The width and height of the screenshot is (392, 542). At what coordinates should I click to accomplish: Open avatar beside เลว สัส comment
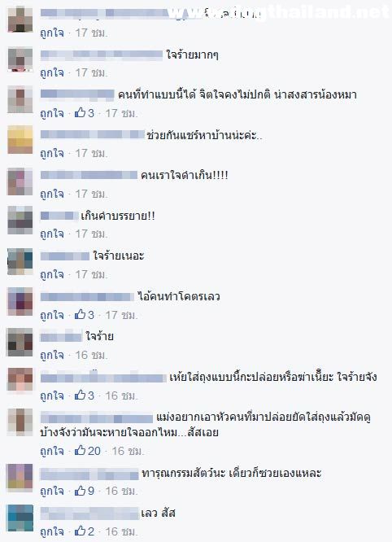[20, 518]
